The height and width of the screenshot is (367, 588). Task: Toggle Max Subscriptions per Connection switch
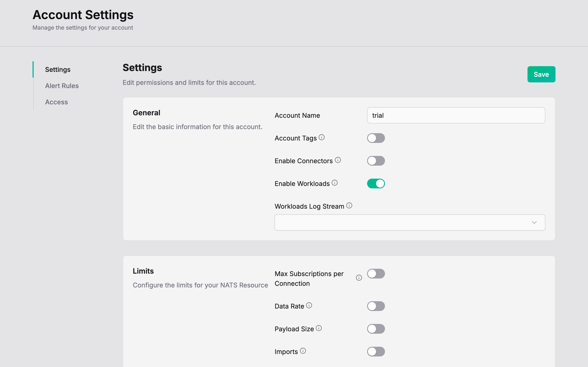376,274
